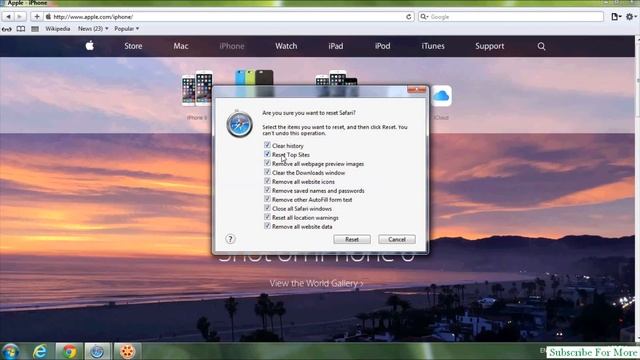Open the Reading List glasses icon

(7, 29)
